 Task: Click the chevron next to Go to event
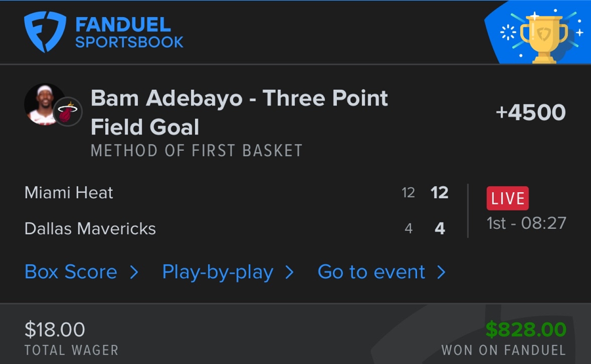point(441,272)
